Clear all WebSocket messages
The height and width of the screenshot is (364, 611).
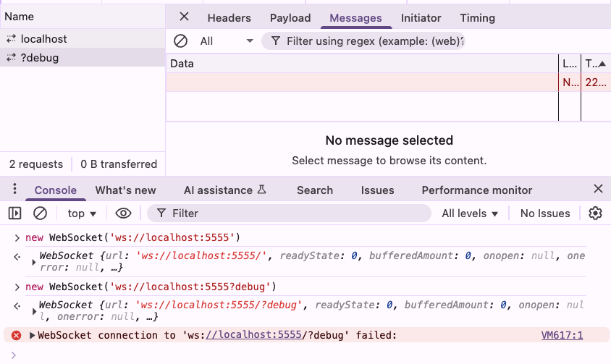pyautogui.click(x=181, y=41)
